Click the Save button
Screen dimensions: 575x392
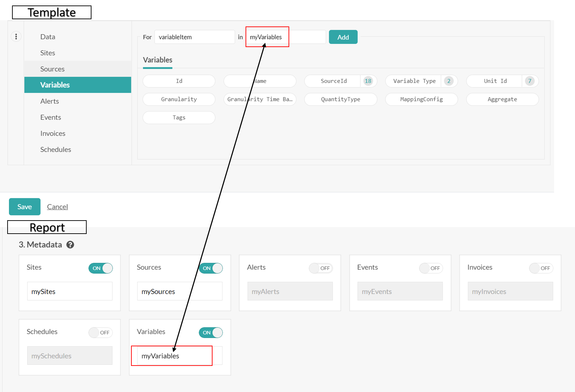click(24, 206)
